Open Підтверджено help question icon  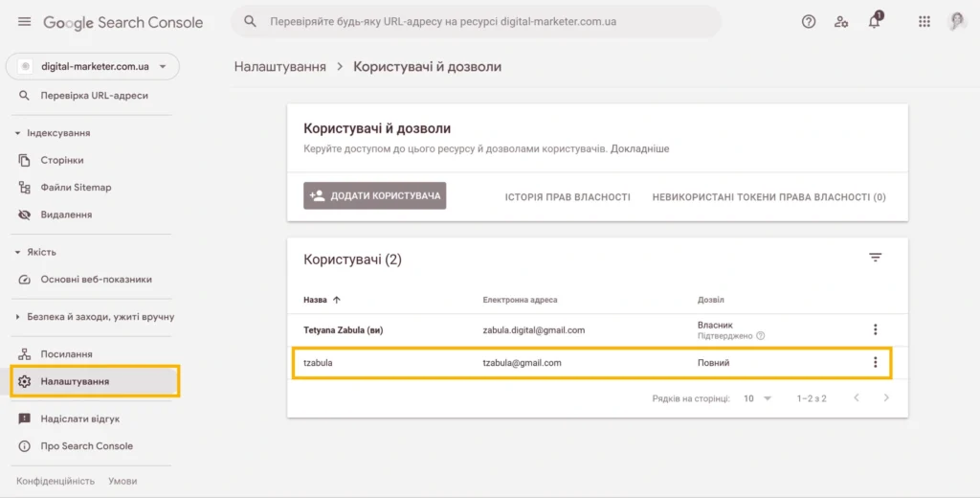click(x=761, y=336)
